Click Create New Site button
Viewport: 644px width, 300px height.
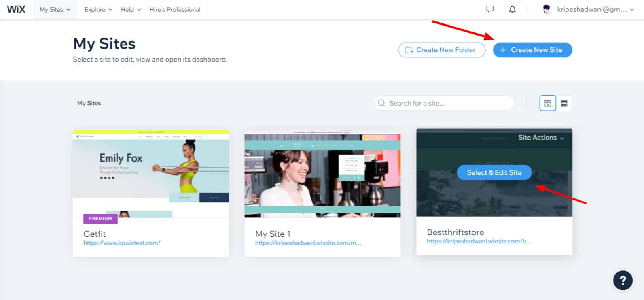click(x=532, y=50)
